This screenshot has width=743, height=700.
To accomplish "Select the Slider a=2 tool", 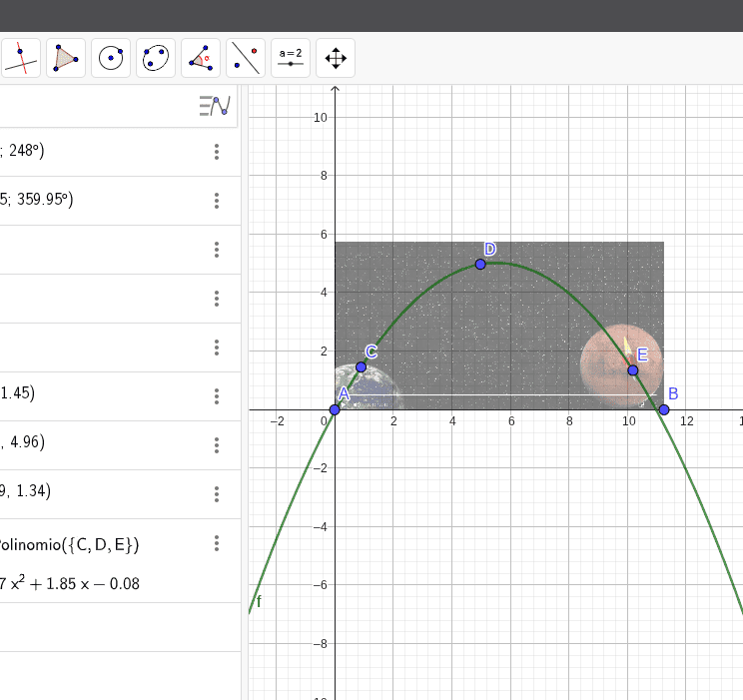I will click(x=291, y=58).
